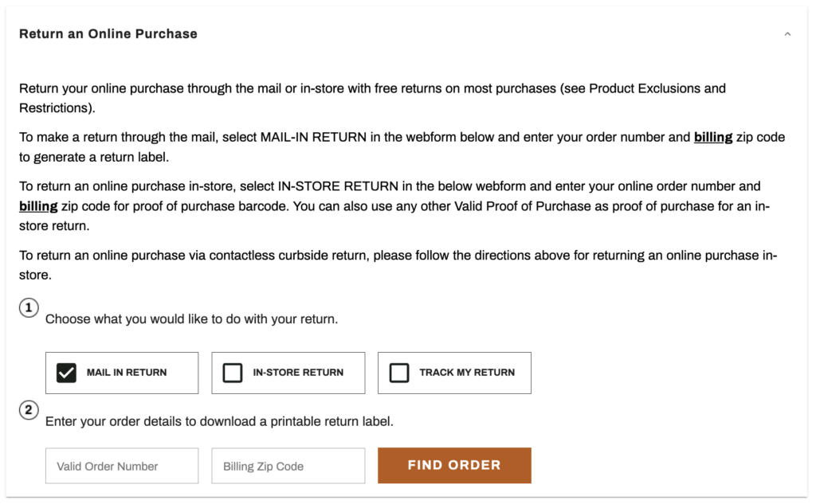Click the TRACK MY RETURN label text

tap(465, 372)
